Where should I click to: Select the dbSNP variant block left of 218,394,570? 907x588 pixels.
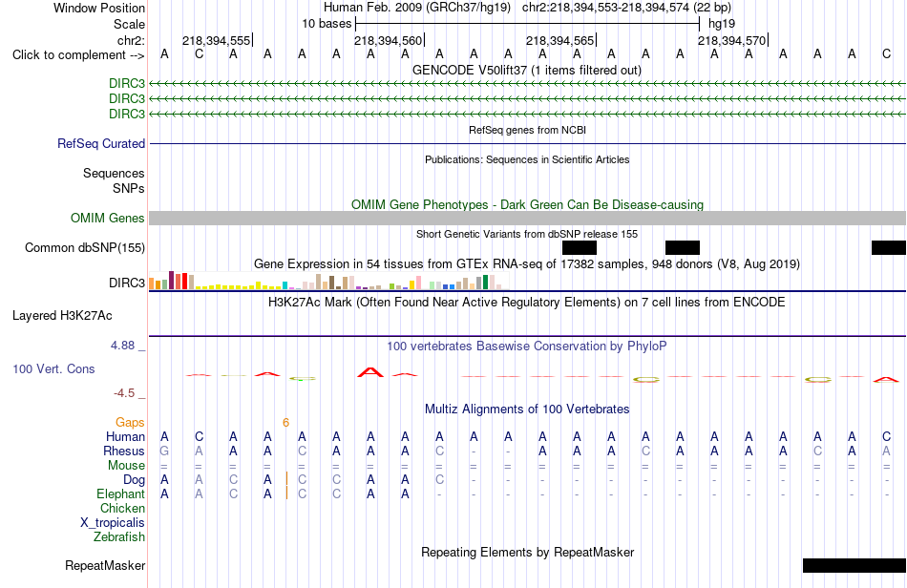click(683, 247)
